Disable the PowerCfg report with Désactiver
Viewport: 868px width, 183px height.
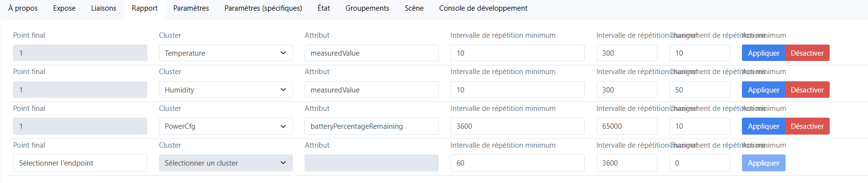[x=807, y=126]
